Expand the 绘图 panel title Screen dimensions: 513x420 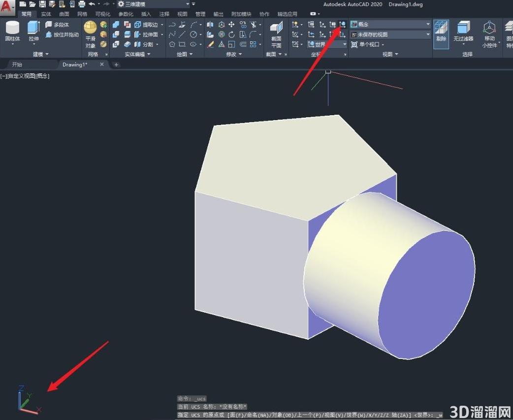[x=185, y=54]
